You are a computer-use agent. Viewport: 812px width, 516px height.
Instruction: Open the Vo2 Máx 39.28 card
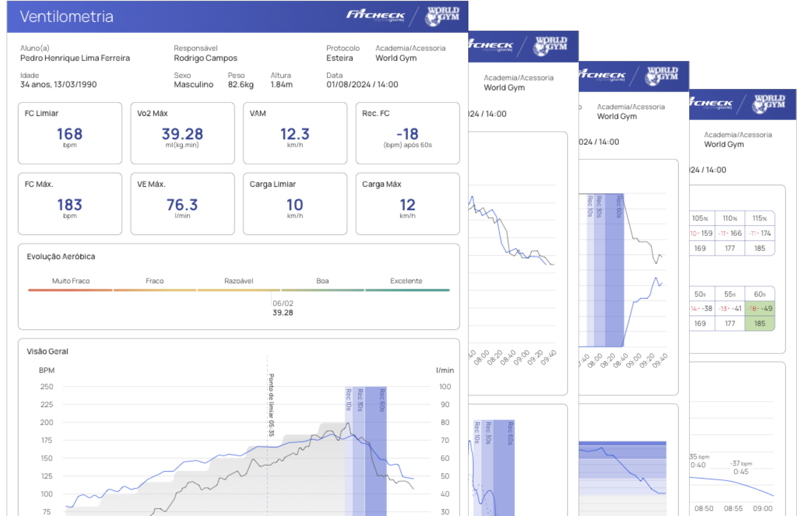tap(182, 133)
